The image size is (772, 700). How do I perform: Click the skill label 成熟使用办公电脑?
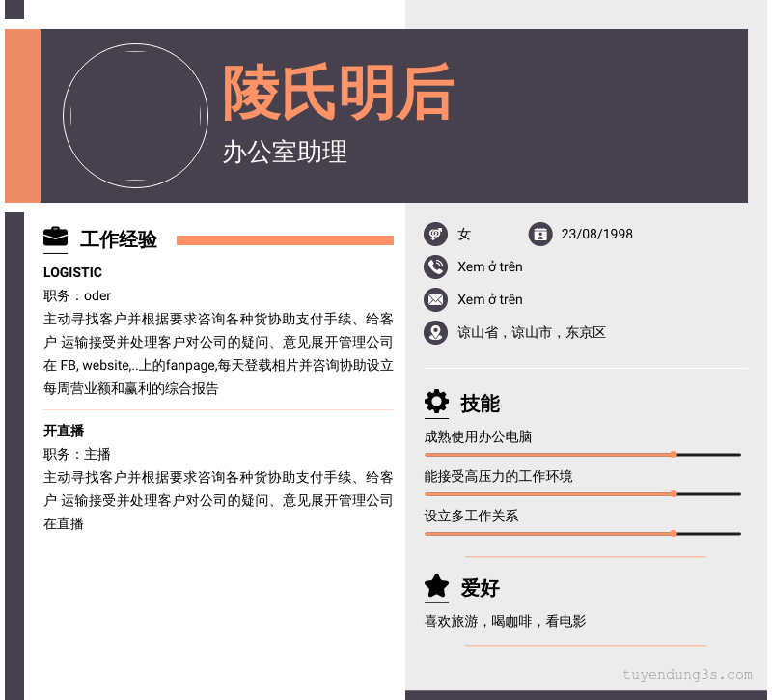pos(478,436)
